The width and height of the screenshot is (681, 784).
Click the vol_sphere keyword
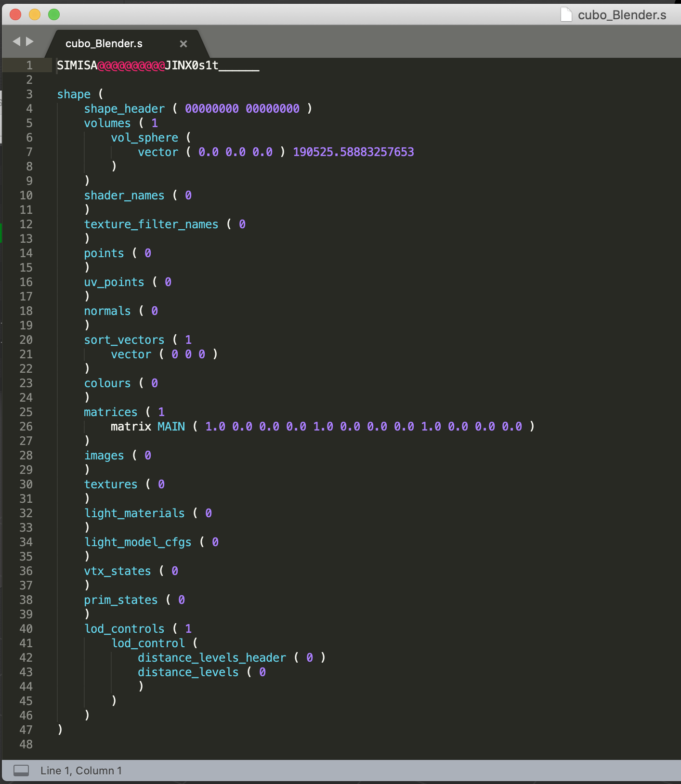144,138
